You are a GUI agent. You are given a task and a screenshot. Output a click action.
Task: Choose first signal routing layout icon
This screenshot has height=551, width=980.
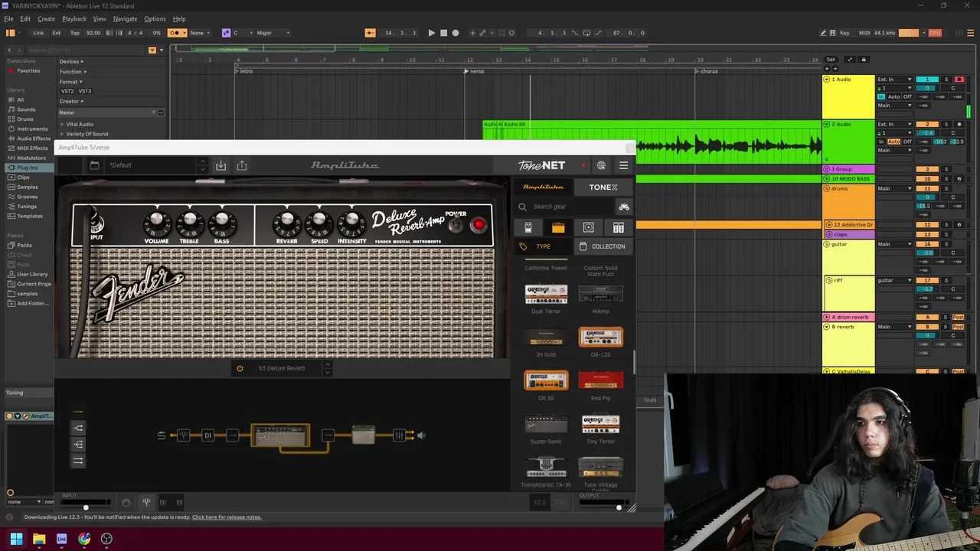(x=78, y=428)
